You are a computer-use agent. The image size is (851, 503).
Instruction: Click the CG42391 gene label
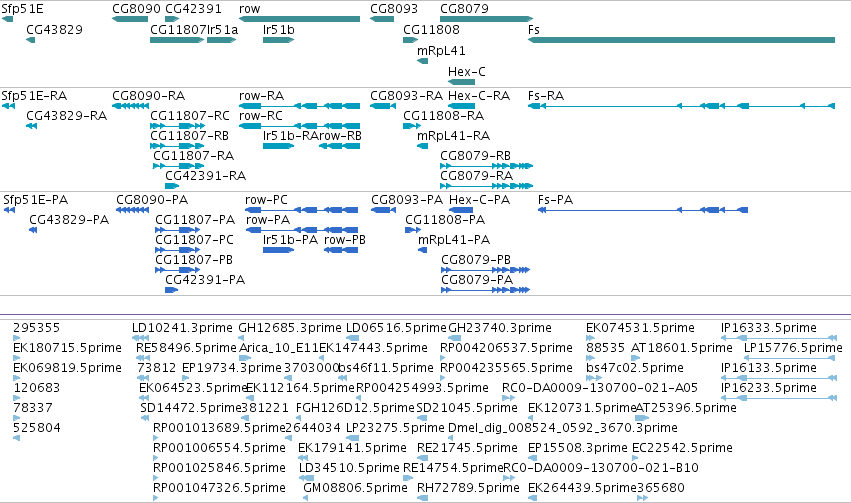tap(193, 9)
